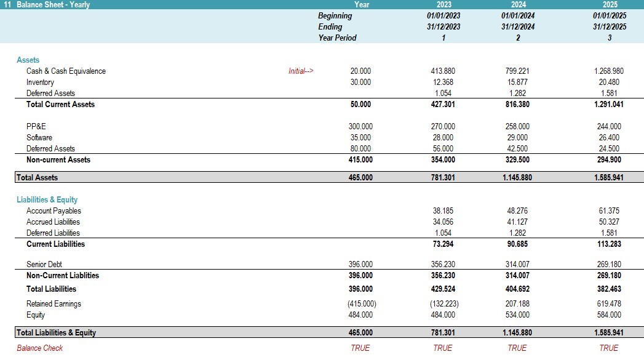Click the 'Senior Debt' row label

(44, 264)
